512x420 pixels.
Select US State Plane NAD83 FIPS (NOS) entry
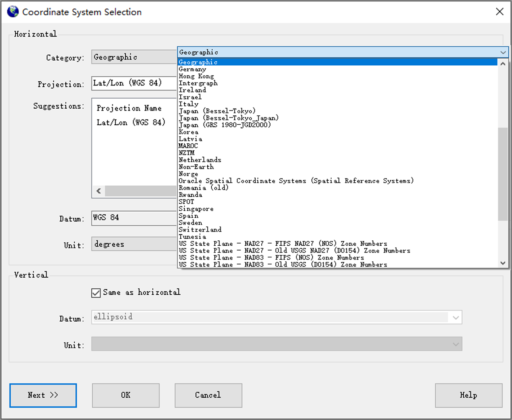[337, 257]
